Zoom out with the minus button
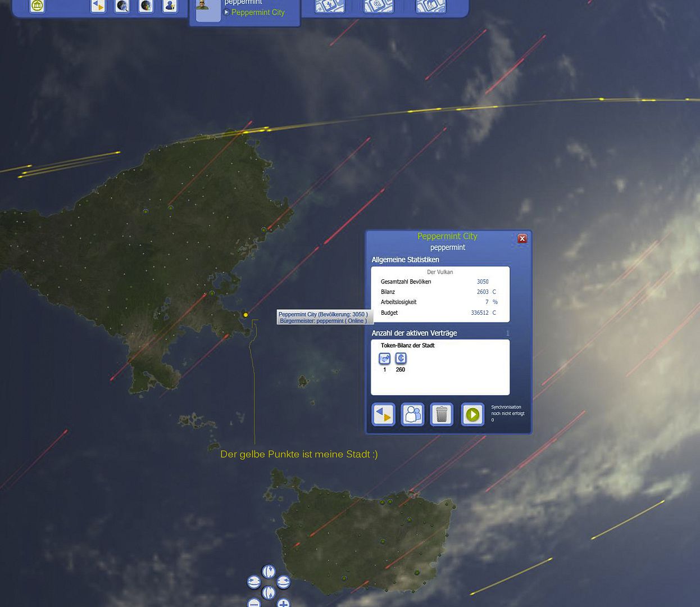This screenshot has height=607, width=700. pos(254,604)
